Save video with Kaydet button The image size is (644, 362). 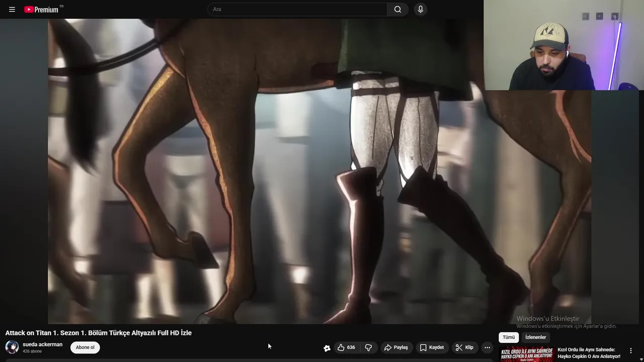(x=432, y=347)
